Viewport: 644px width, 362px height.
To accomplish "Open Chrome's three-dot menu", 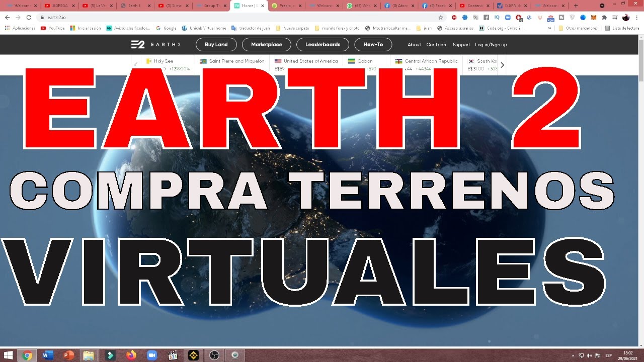I will tap(637, 17).
